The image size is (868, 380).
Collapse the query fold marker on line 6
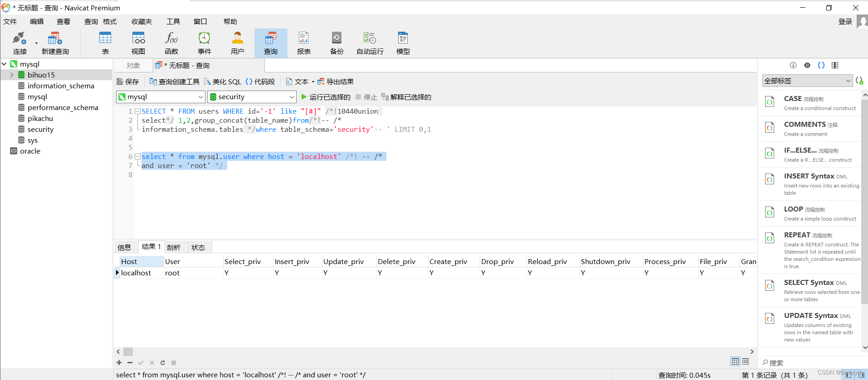click(137, 156)
